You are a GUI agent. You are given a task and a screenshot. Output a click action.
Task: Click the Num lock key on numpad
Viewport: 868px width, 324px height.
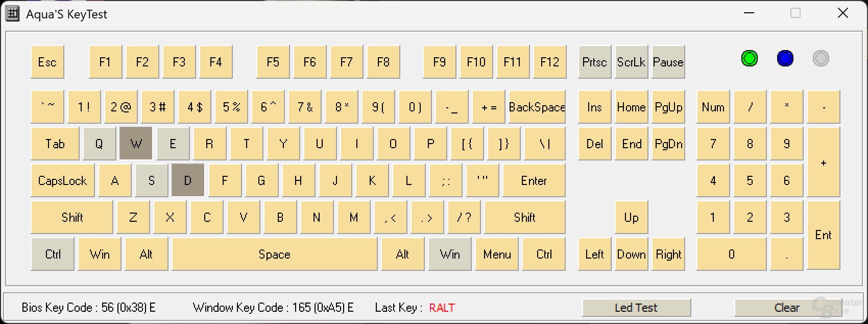coord(713,107)
